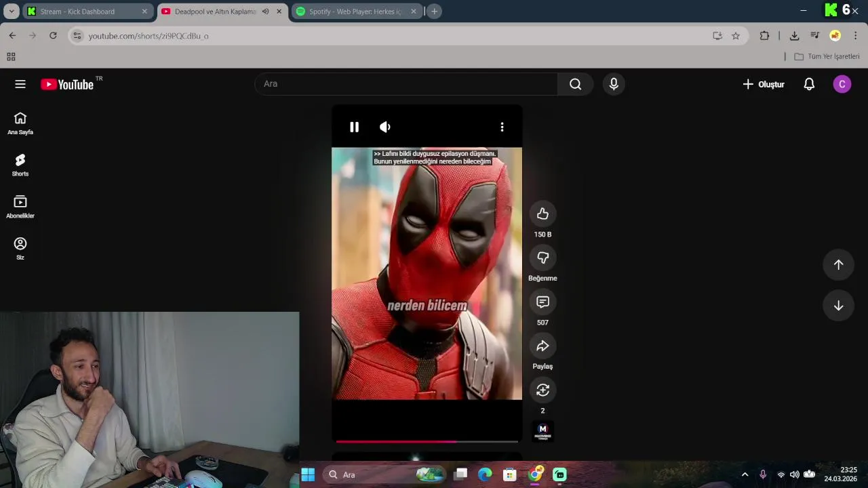Close the Stream - Kick Dashboard tab

click(144, 12)
